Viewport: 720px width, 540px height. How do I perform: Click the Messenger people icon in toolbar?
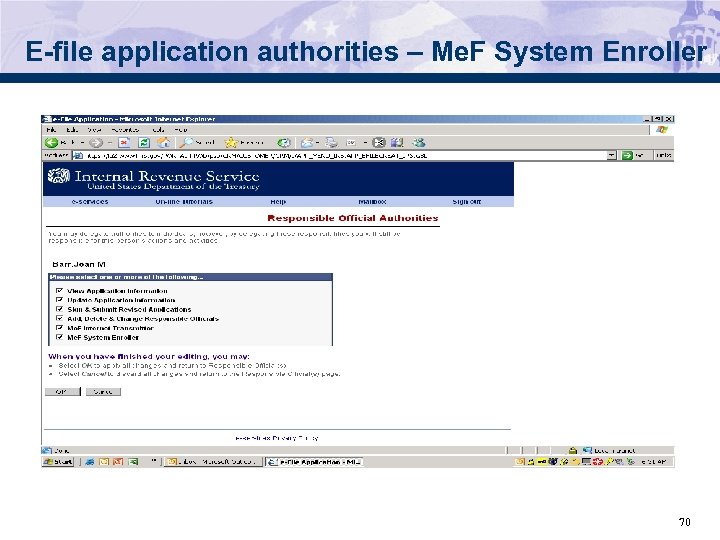tap(418, 143)
